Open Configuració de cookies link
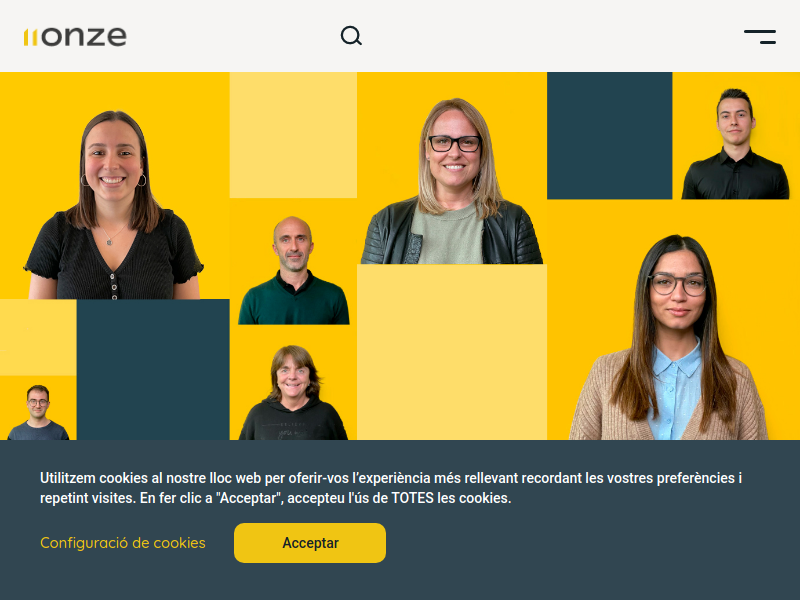The height and width of the screenshot is (600, 800). coord(123,543)
